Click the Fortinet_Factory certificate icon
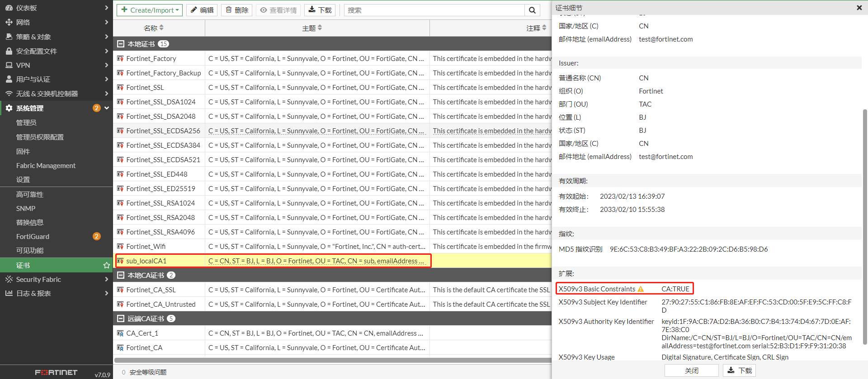This screenshot has height=379, width=868. point(120,59)
